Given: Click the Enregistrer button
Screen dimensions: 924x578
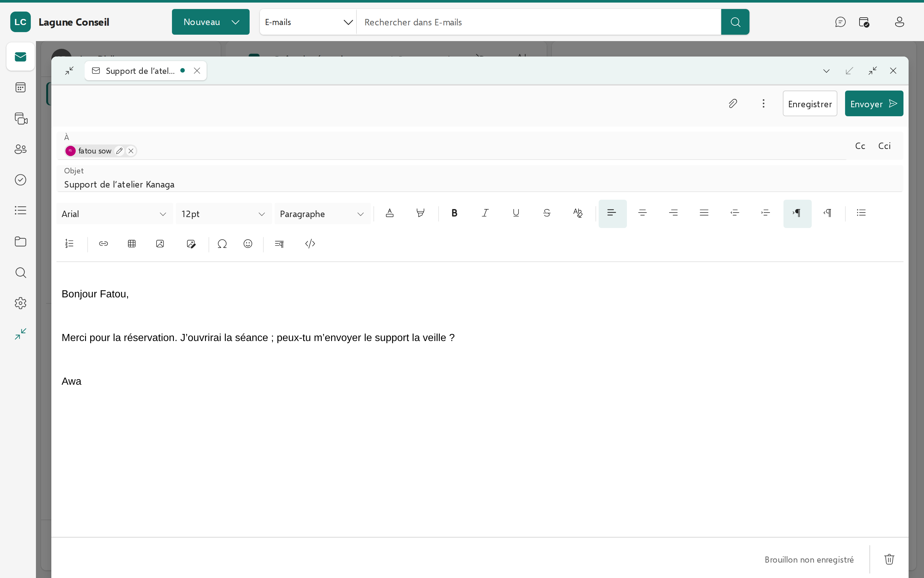Looking at the screenshot, I should [810, 104].
